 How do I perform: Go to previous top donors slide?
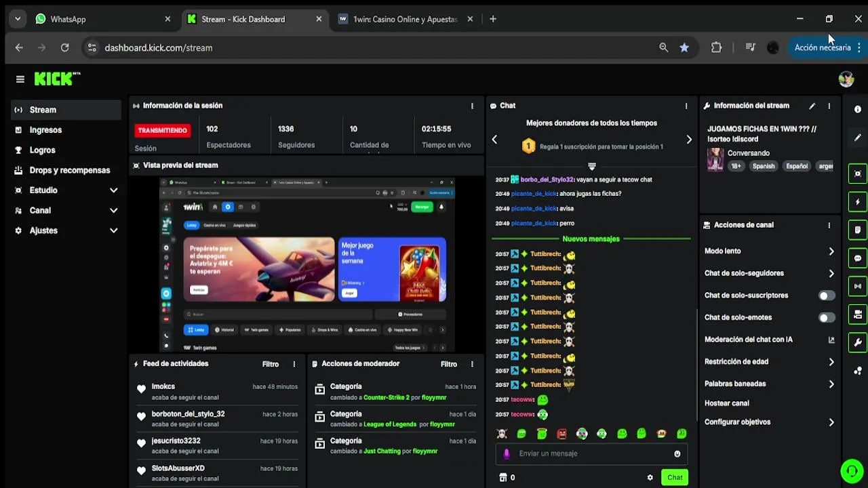[494, 140]
